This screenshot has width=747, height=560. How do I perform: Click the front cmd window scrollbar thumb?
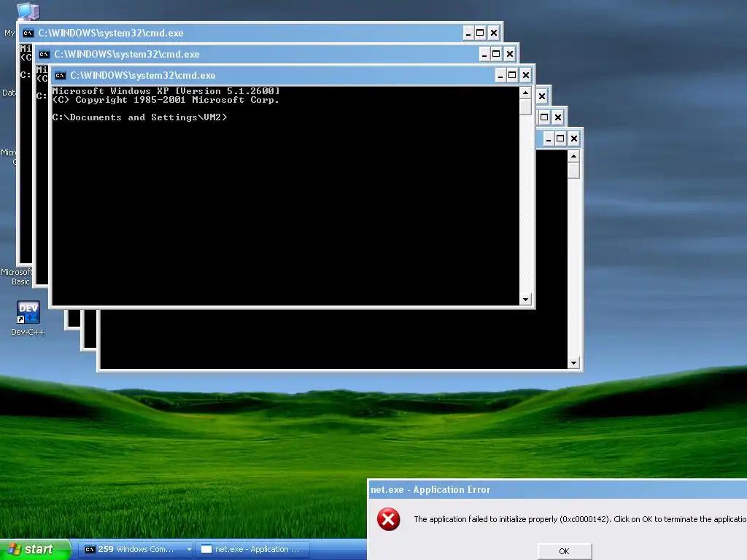coord(525,107)
